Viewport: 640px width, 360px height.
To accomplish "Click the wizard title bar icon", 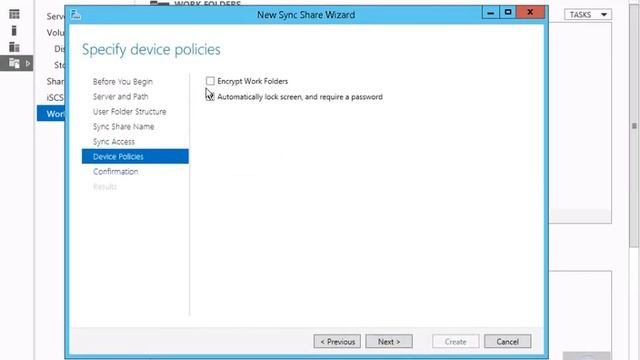I will [x=76, y=15].
